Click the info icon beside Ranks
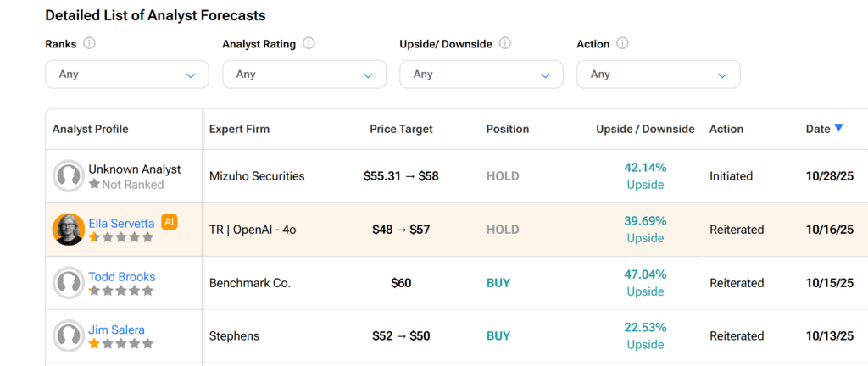The width and height of the screenshot is (868, 366). 90,44
